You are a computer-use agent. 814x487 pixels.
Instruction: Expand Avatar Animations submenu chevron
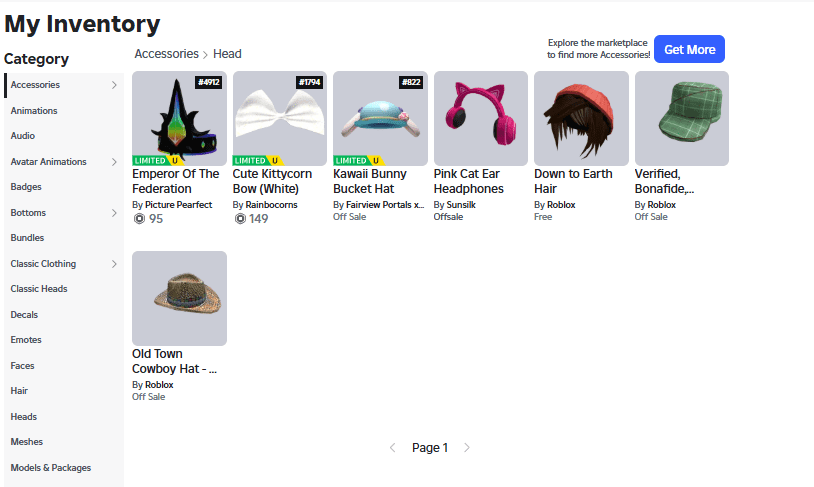pyautogui.click(x=114, y=162)
